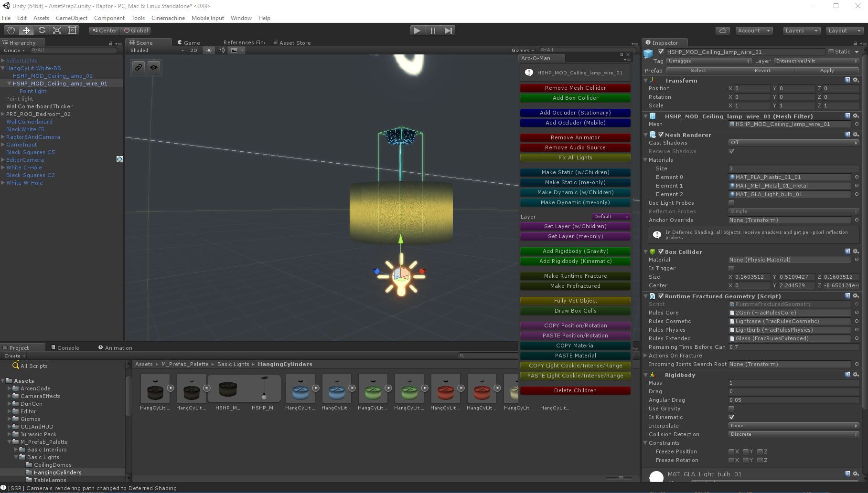868x493 pixels.
Task: Select the Move tool
Action: click(26, 31)
